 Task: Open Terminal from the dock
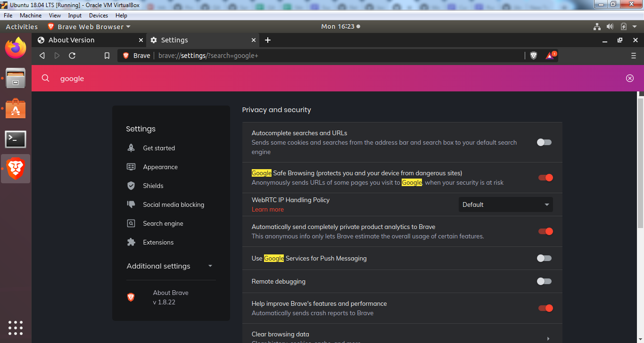16,139
